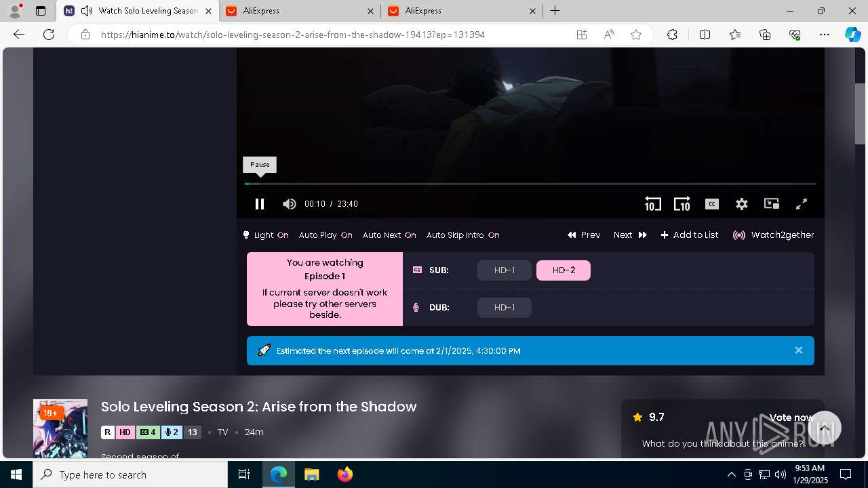Toggle the Light option
Image resolution: width=868 pixels, height=488 pixels.
[266, 235]
